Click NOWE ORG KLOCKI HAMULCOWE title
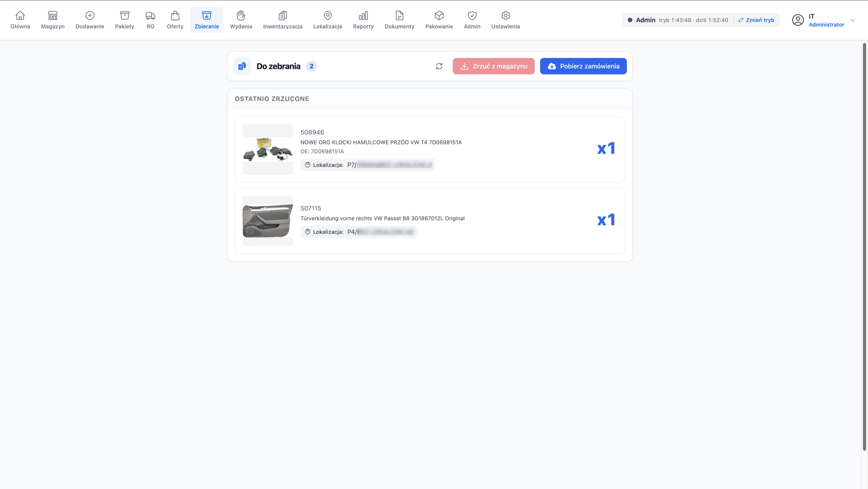The image size is (868, 489). click(381, 142)
